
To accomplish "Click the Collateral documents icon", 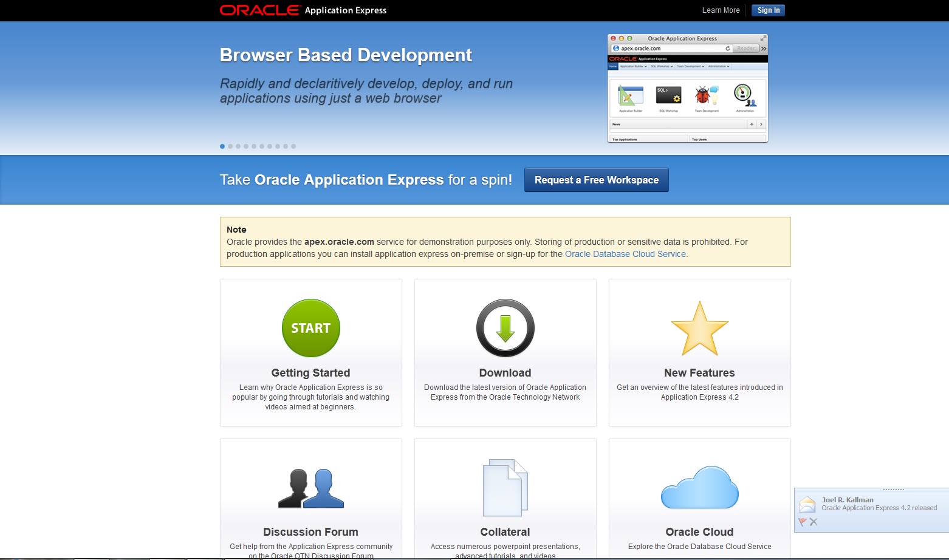I will [505, 488].
